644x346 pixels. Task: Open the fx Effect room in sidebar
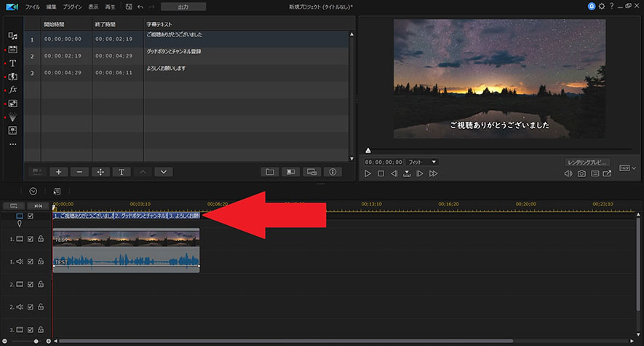(x=12, y=90)
